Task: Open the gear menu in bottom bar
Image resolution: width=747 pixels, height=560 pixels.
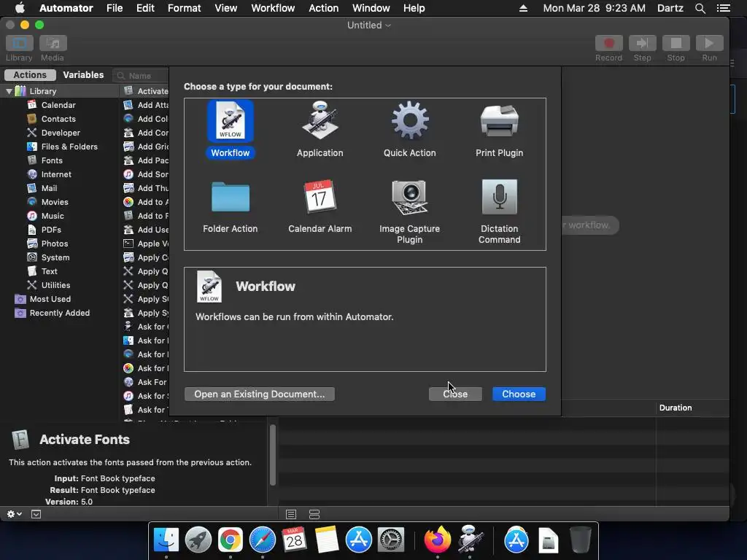Action: [15, 514]
